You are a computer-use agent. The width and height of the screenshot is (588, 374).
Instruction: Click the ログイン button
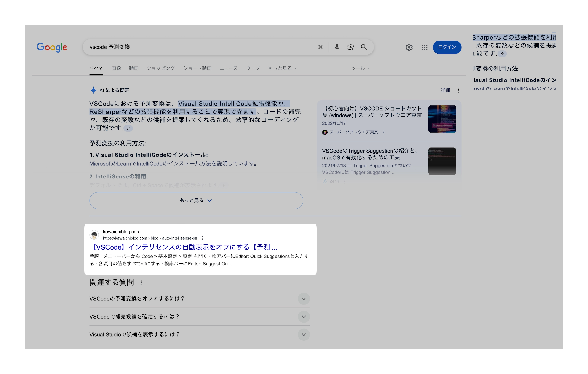[447, 47]
